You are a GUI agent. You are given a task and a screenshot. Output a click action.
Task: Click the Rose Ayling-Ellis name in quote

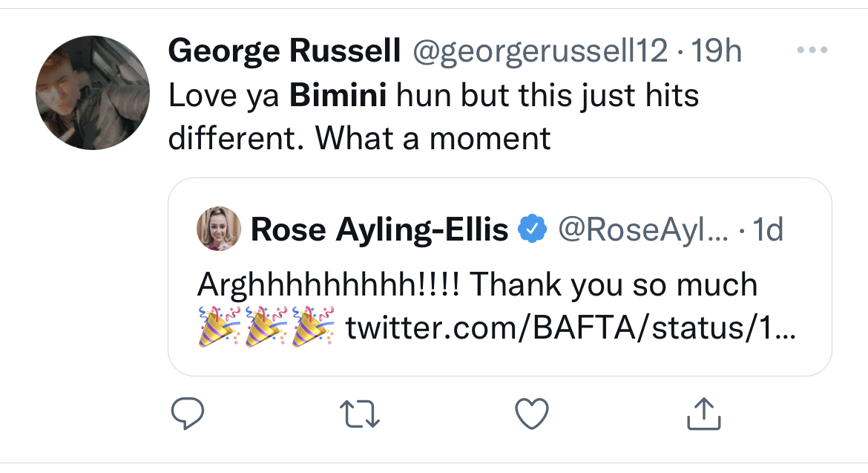(380, 230)
